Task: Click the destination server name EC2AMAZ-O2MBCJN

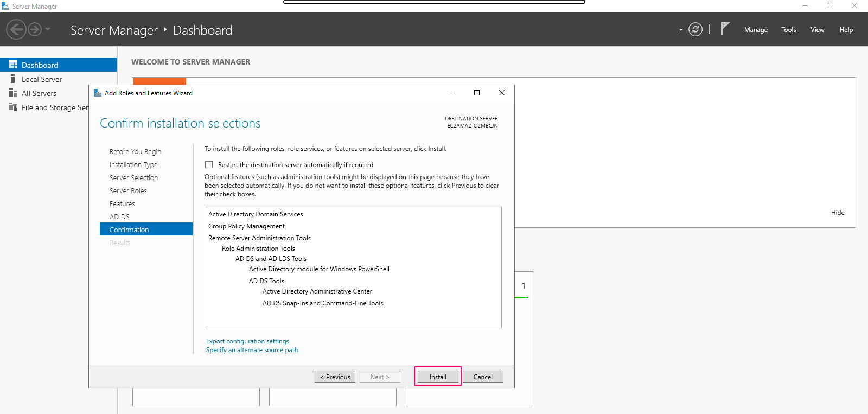Action: pos(473,126)
